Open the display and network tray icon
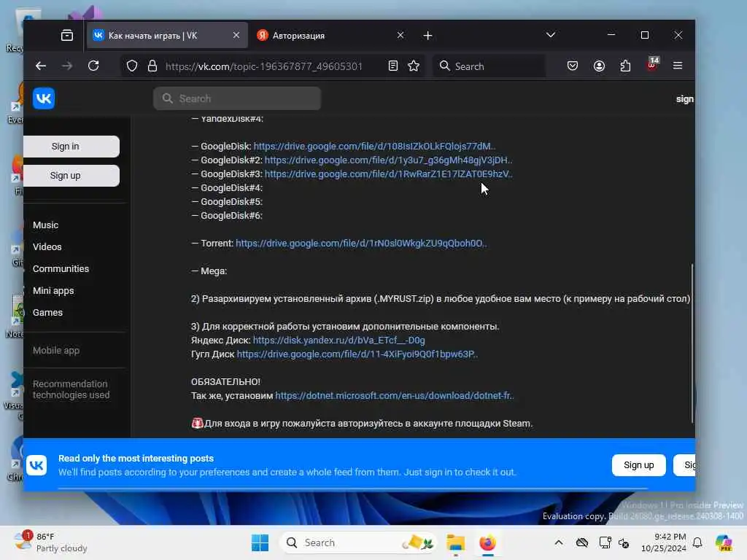The image size is (747, 560). [605, 542]
